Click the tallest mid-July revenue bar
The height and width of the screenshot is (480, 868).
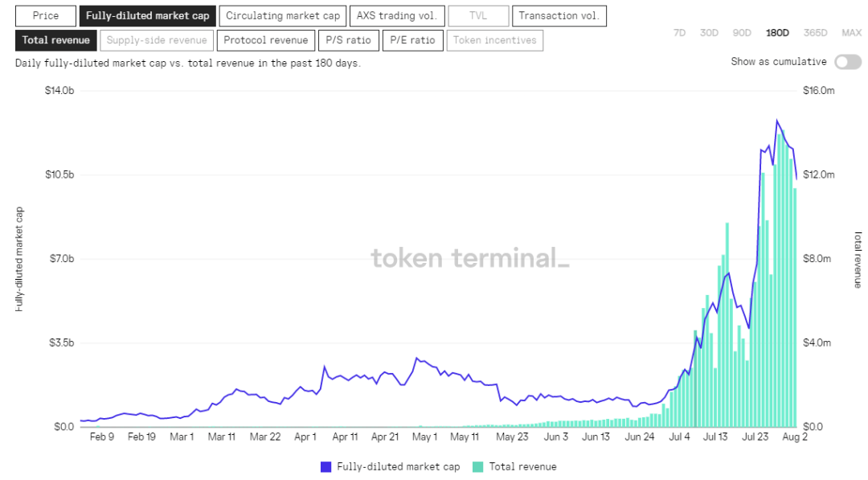pos(727,325)
